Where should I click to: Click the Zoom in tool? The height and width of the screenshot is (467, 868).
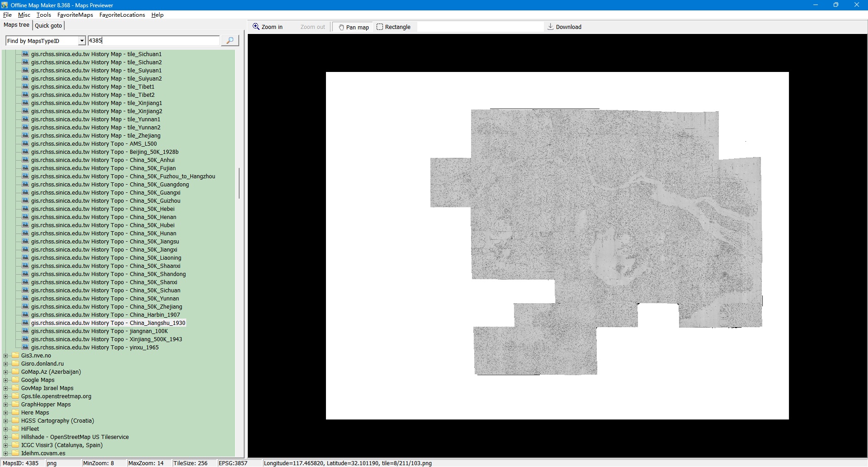click(x=268, y=27)
